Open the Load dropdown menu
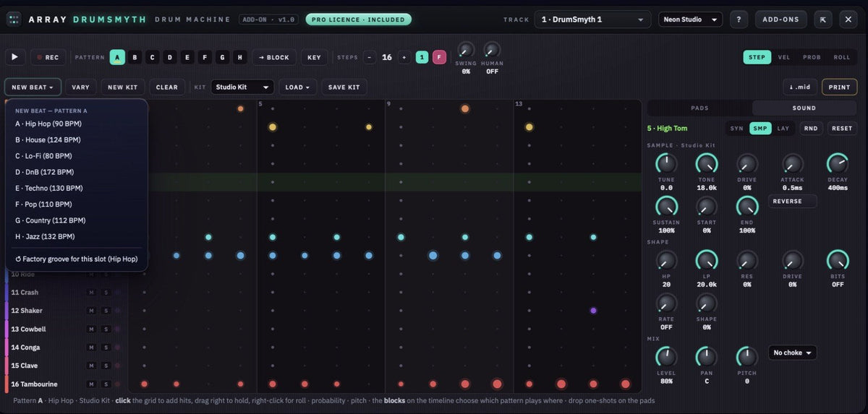This screenshot has height=414, width=868. pos(297,87)
